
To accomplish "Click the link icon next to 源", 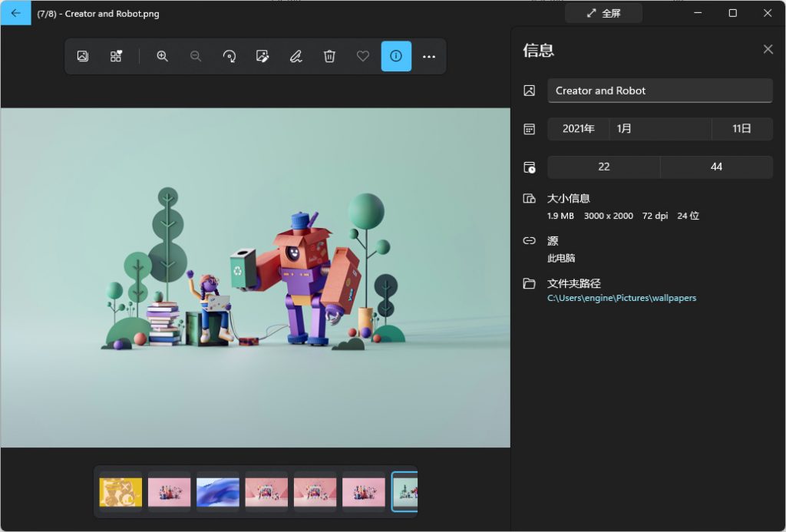I will pos(530,241).
